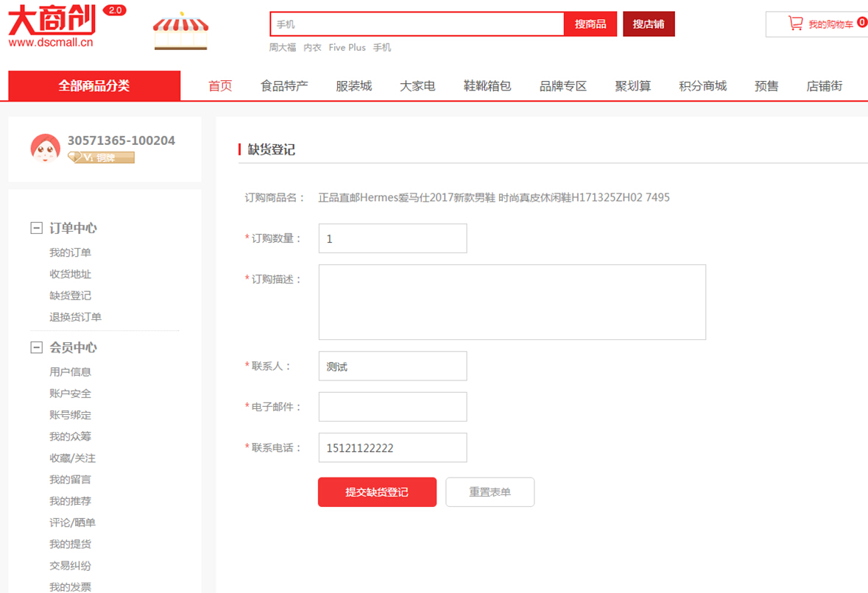Image resolution: width=868 pixels, height=593 pixels.
Task: Open 我的购物车 link
Action: tap(830, 24)
